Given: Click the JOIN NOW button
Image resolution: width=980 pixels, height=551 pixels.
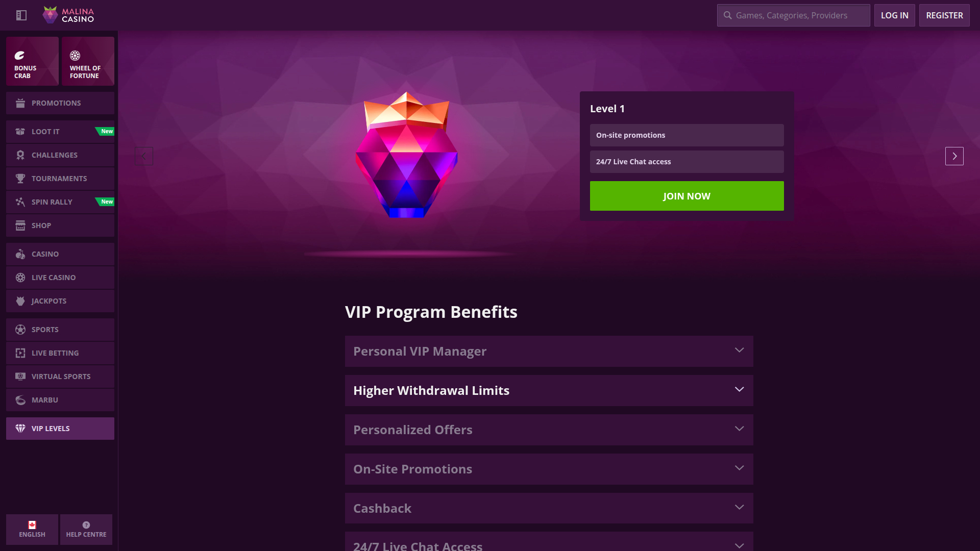Looking at the screenshot, I should [x=687, y=196].
